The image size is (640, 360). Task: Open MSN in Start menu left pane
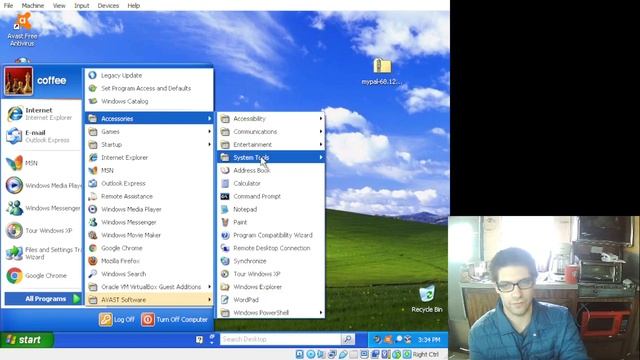(42, 163)
